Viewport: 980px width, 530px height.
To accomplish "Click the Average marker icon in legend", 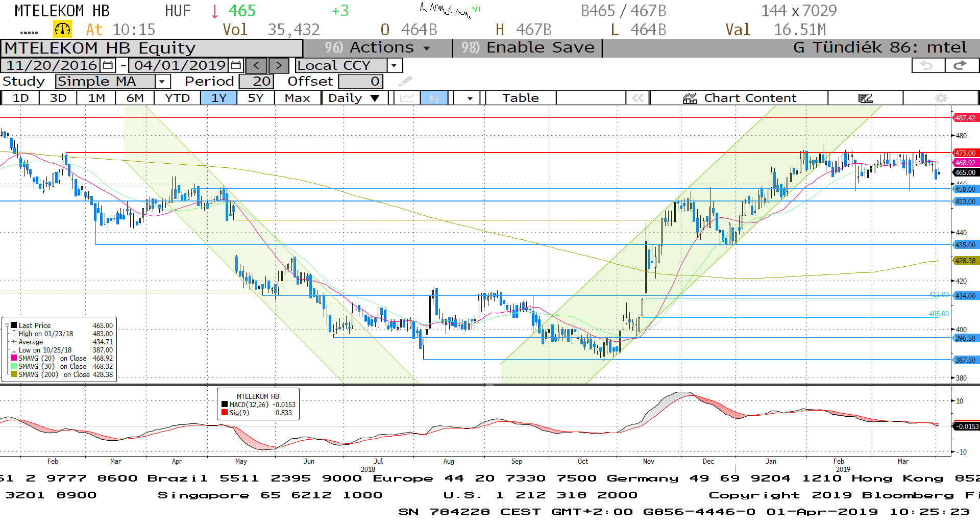I will 14,342.
